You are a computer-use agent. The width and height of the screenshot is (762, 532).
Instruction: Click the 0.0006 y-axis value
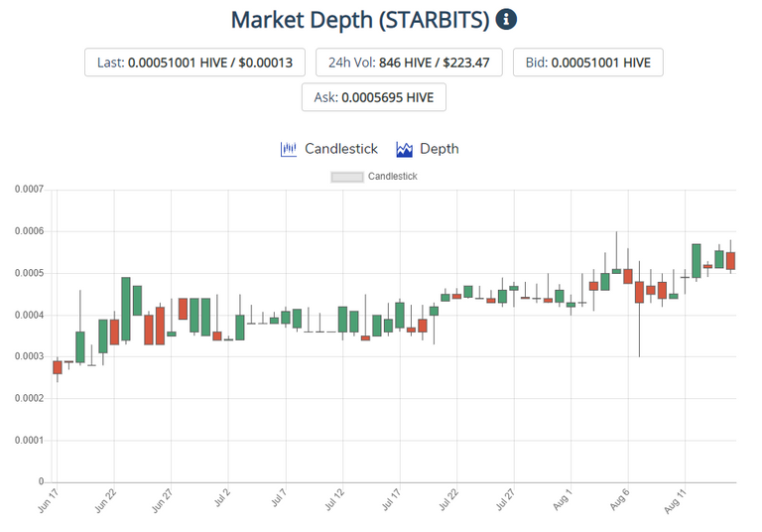point(29,231)
